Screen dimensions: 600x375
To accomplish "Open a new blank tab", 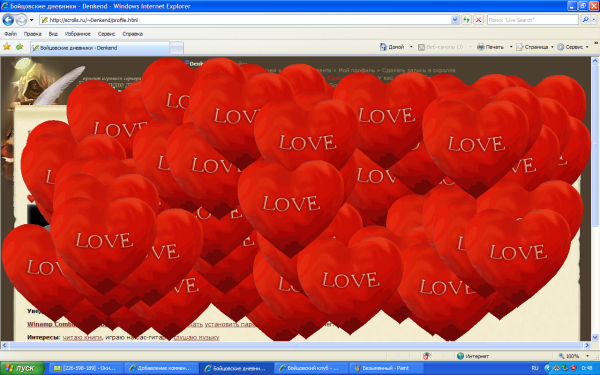I will pos(176,48).
